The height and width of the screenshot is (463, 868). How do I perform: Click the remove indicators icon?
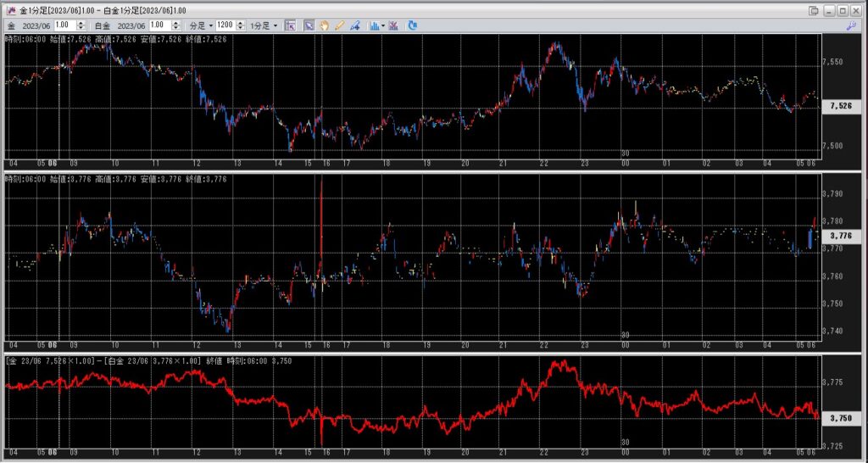[x=393, y=25]
